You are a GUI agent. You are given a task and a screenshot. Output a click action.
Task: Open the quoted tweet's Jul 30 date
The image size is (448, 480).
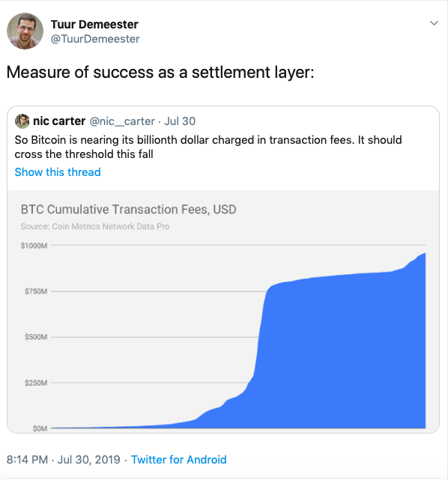click(x=180, y=121)
